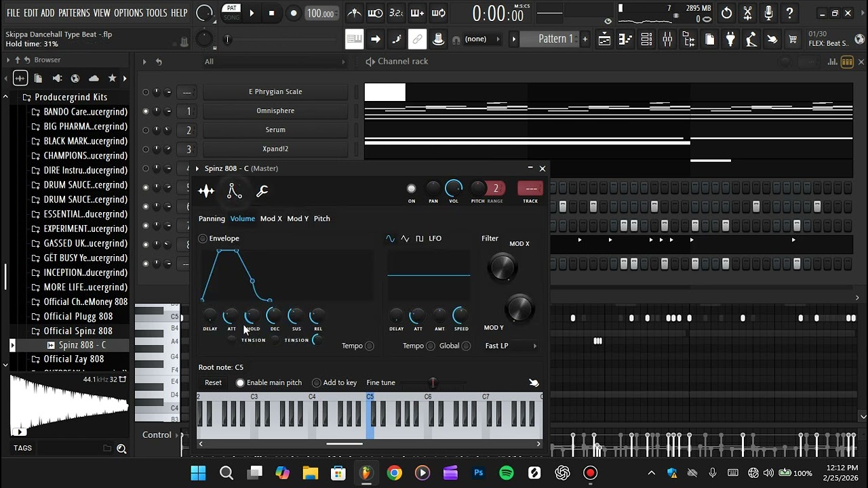The image size is (868, 488).
Task: Open Photoshop from the taskbar
Action: click(x=479, y=473)
